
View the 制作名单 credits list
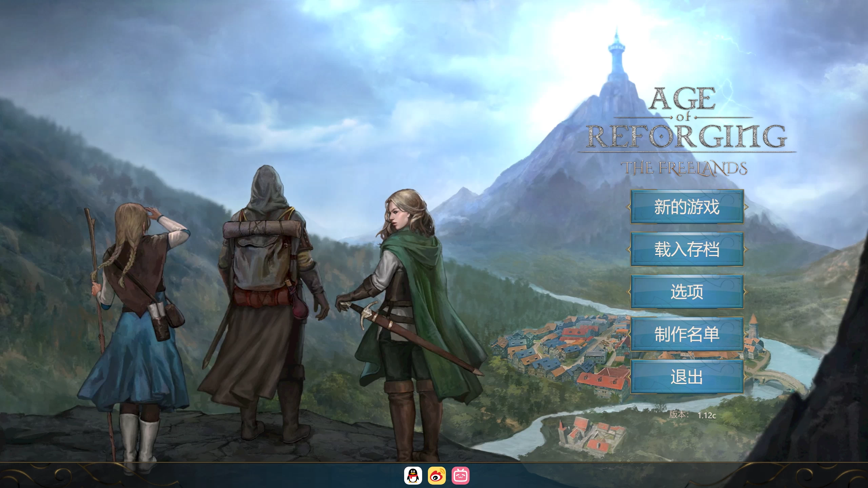click(x=687, y=334)
